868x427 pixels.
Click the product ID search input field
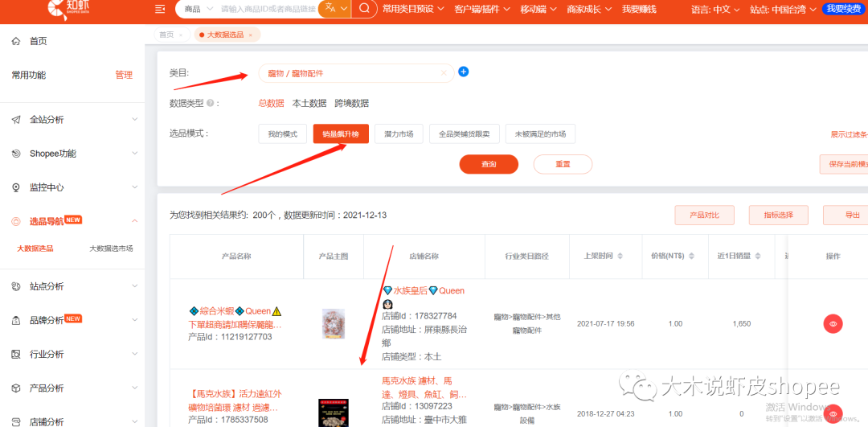[x=268, y=9]
